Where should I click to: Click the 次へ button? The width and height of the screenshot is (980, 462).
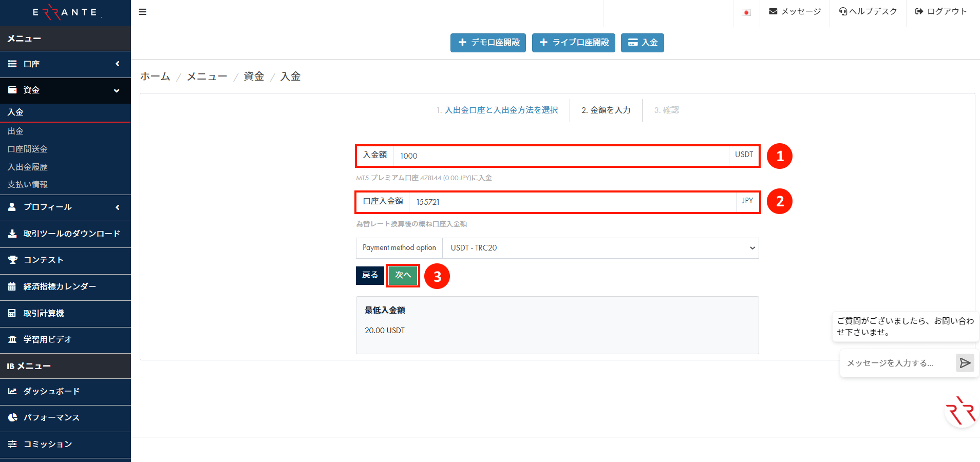pyautogui.click(x=403, y=275)
